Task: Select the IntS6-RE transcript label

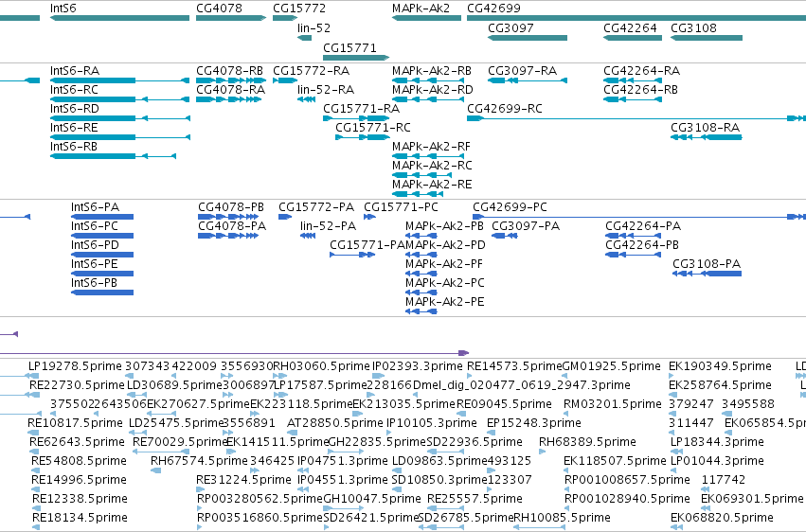Action: 75,128
